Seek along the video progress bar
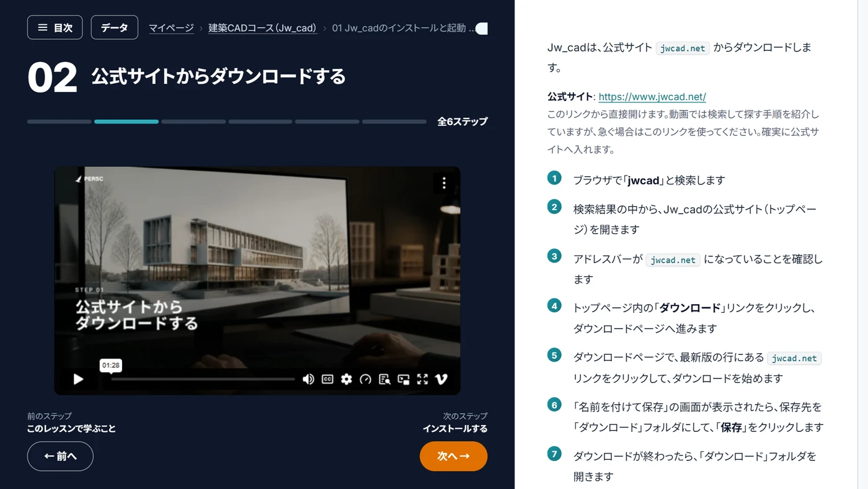868x489 pixels. 203,379
